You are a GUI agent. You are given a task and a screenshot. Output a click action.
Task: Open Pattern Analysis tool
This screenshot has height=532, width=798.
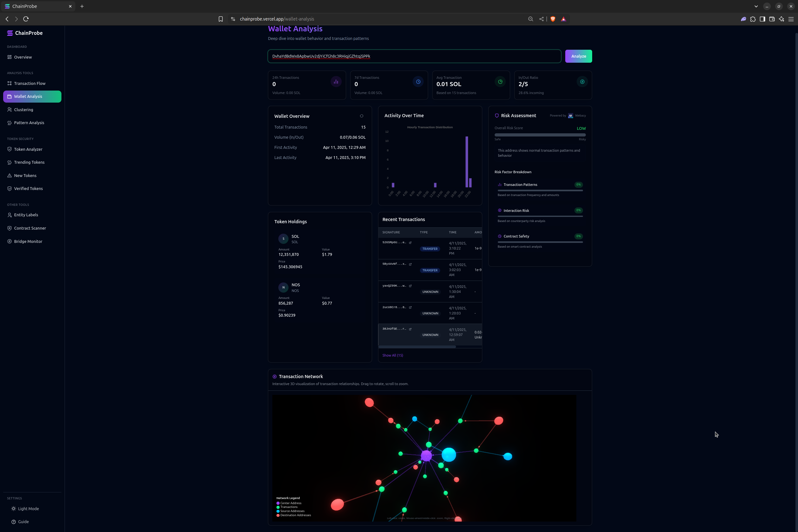coord(32,123)
